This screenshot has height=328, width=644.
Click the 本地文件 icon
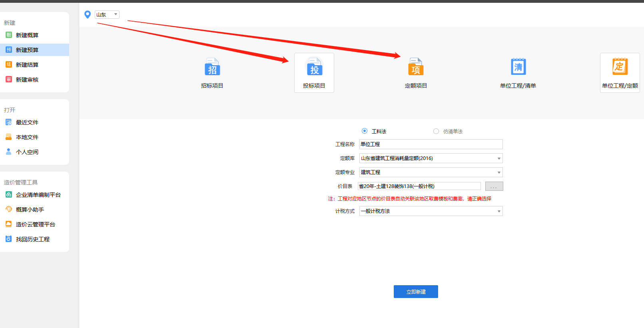pyautogui.click(x=9, y=137)
